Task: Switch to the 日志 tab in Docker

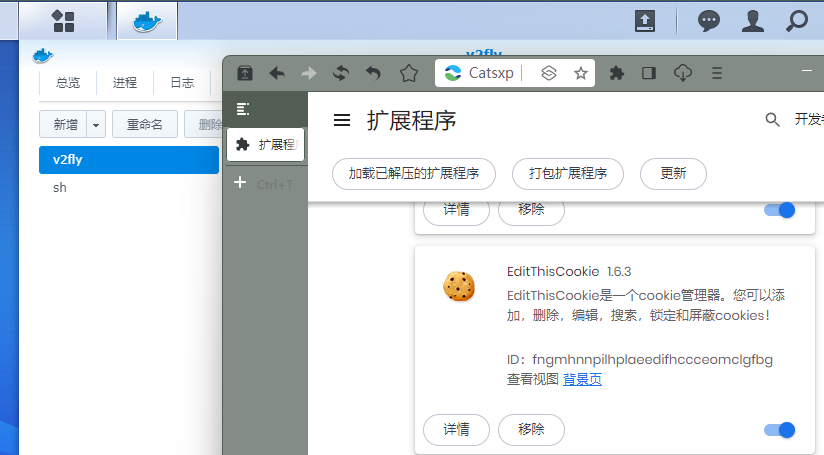Action: [x=182, y=82]
